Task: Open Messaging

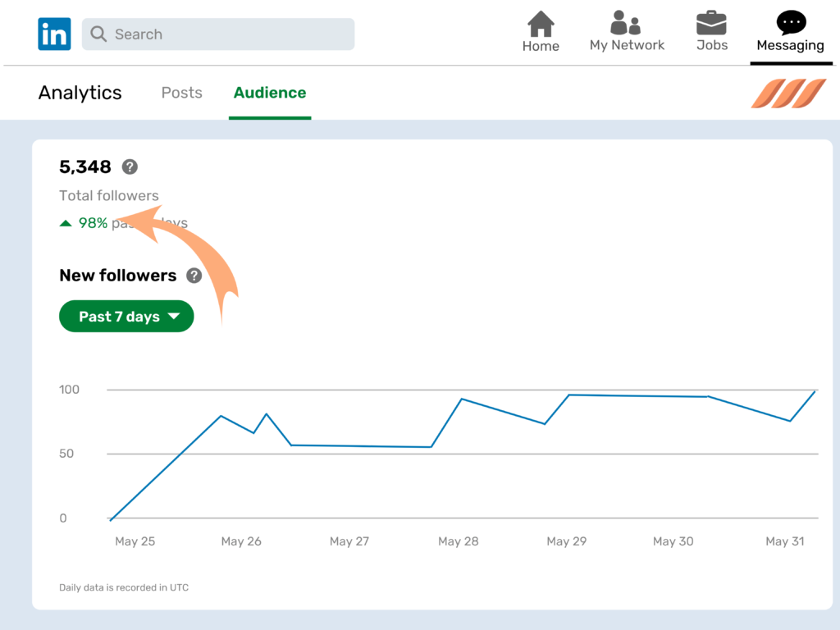Action: tap(790, 31)
